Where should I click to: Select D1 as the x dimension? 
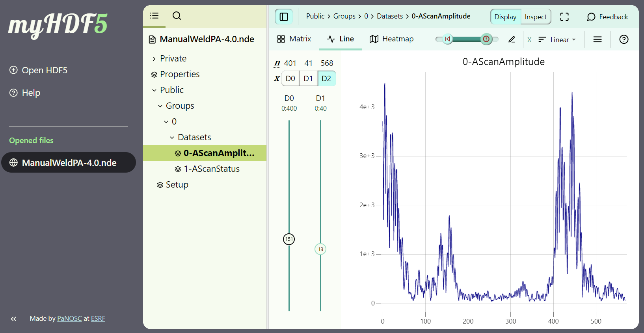click(x=308, y=78)
